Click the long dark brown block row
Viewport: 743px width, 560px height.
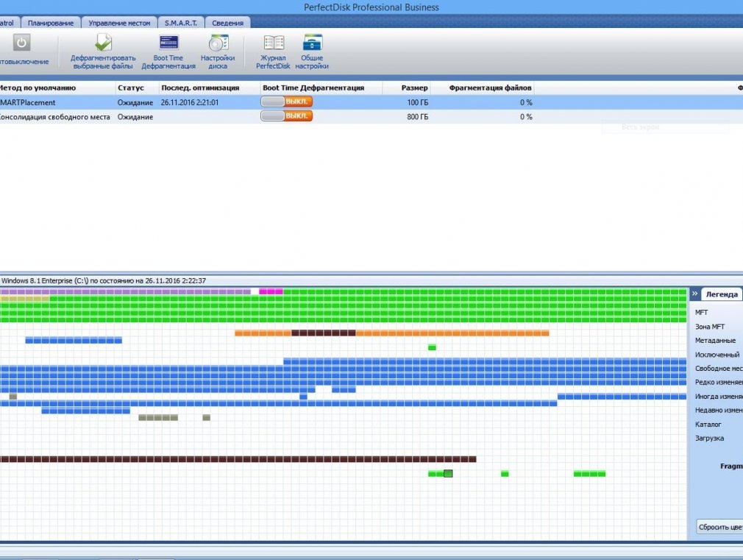coord(238,459)
